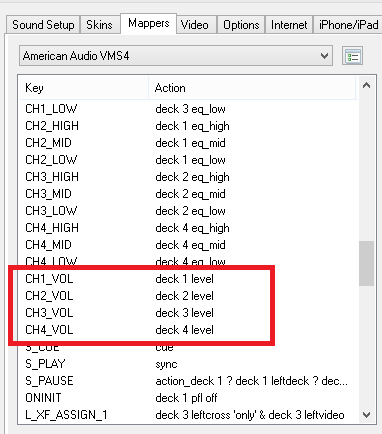
Task: Open the American Audio VMS4 device dropdown
Action: 176,56
